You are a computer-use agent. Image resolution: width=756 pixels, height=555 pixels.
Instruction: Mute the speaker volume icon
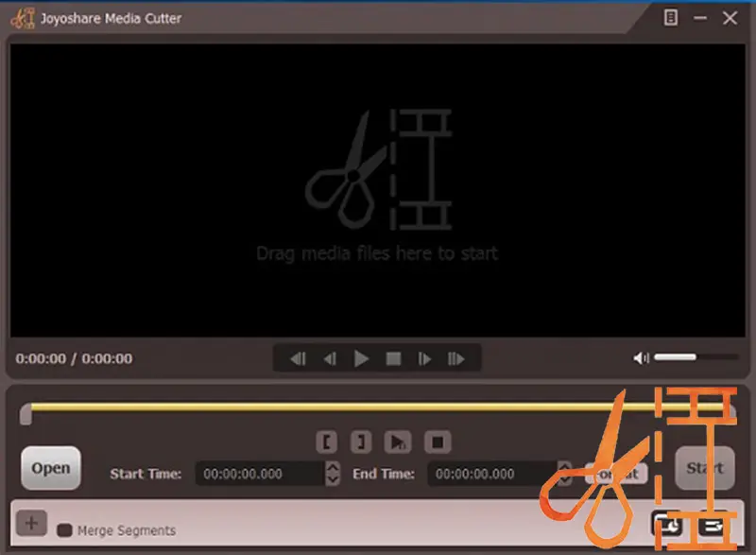642,357
